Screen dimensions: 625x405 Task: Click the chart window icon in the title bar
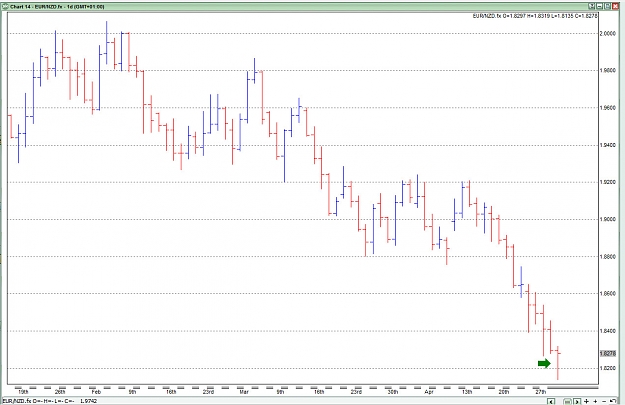[4, 6]
